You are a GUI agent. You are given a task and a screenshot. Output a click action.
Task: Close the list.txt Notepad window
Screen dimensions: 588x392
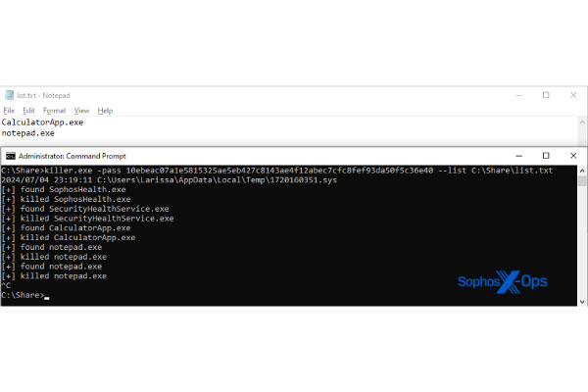[573, 95]
